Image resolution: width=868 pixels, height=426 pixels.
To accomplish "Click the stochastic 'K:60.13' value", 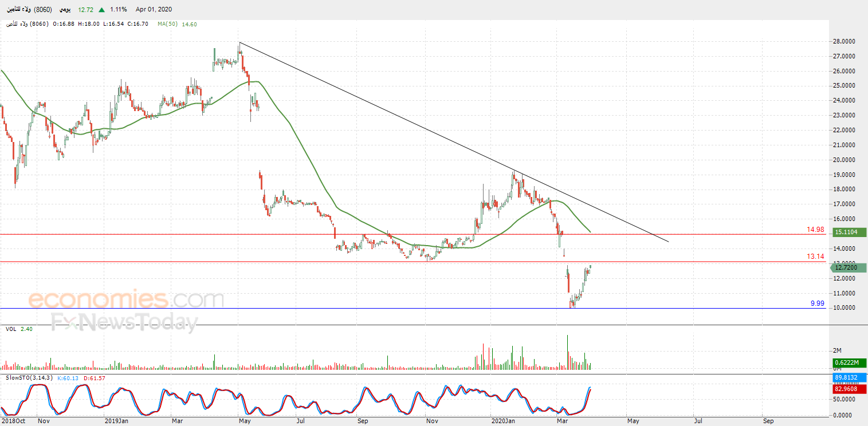I will click(69, 378).
